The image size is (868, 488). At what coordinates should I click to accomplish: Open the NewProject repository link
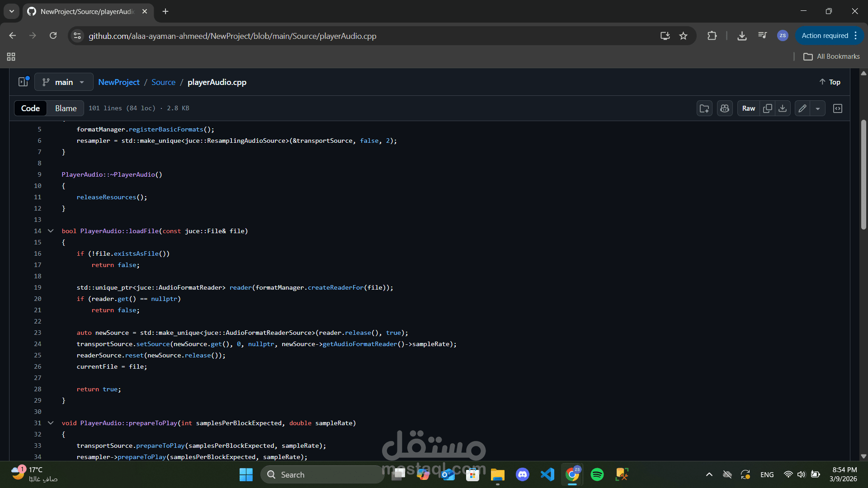pos(119,82)
